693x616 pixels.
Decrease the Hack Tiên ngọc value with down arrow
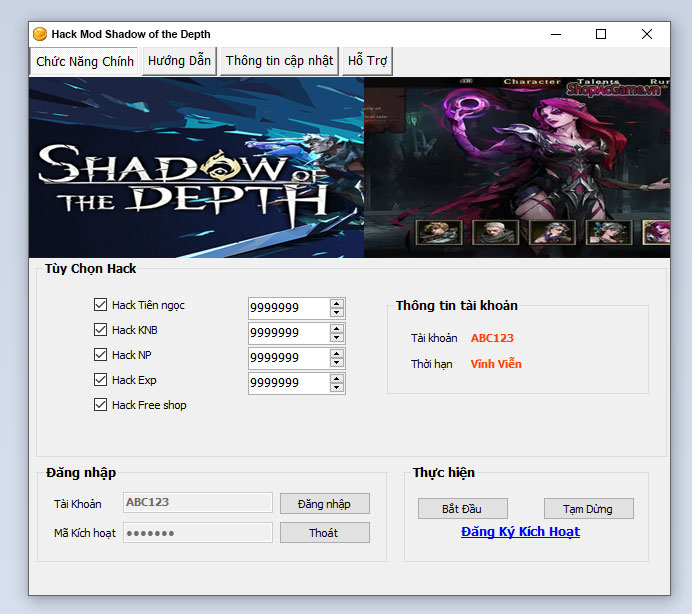[337, 312]
